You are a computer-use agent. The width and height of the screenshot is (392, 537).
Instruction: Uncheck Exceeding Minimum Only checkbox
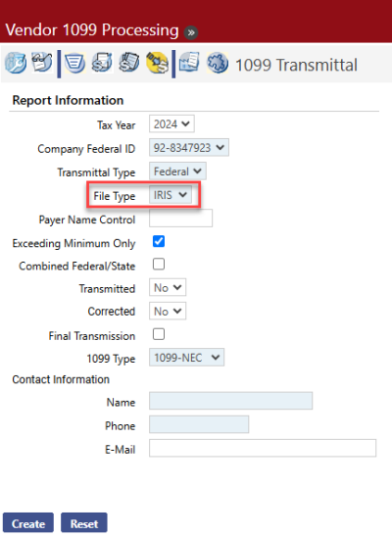click(x=159, y=241)
